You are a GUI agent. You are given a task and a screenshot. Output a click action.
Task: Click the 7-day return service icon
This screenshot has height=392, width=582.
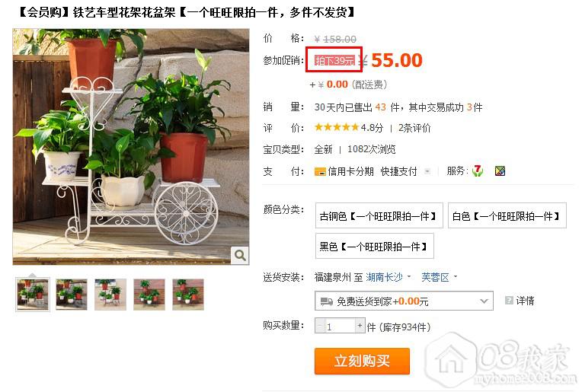[478, 171]
